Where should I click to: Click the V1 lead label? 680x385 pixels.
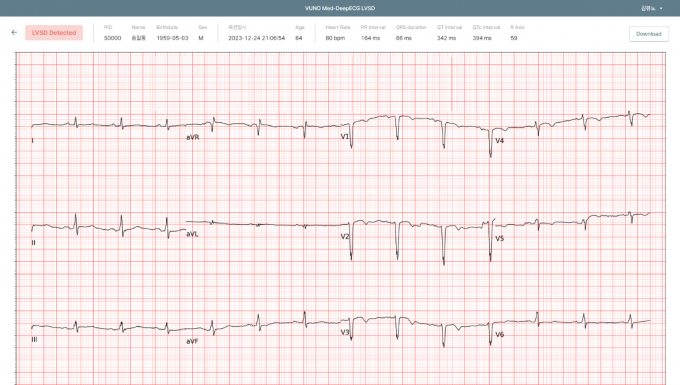click(x=345, y=137)
